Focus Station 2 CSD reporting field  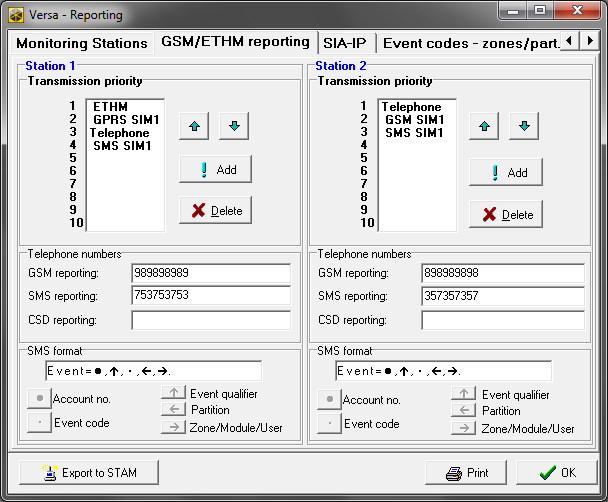[503, 320]
